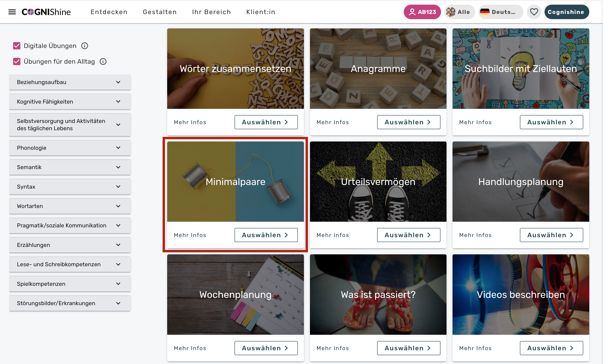Open the Gestalten menu
603x364 pixels.
coord(160,12)
